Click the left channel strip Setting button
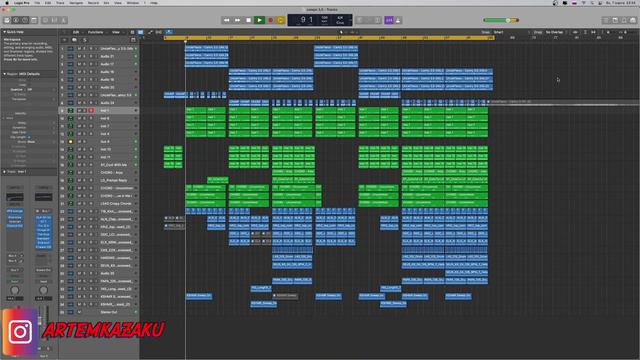The image size is (640, 360). (15, 188)
